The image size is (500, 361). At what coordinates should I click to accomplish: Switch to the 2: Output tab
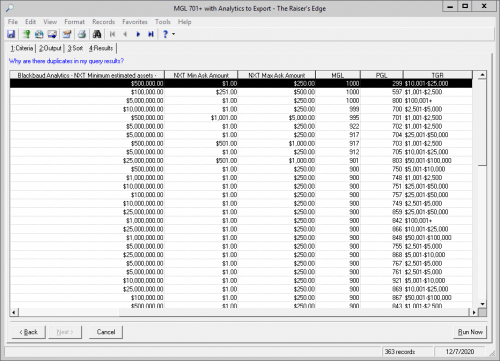[50, 48]
